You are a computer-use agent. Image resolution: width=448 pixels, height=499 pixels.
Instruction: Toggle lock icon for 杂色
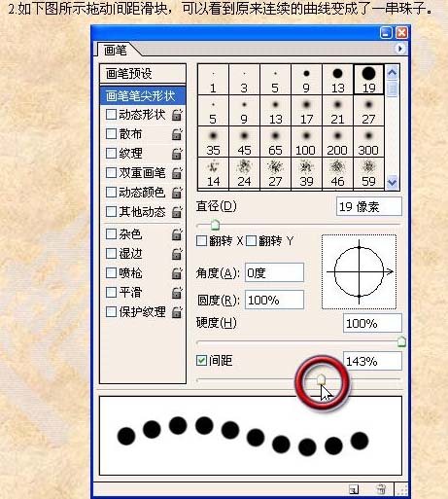point(177,234)
